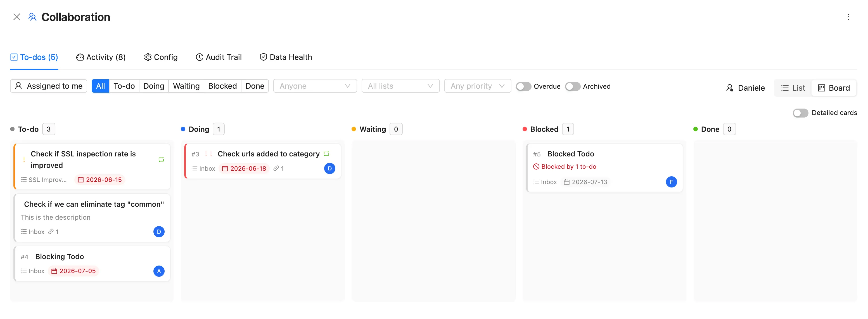868x319 pixels.
Task: Click This is the description text
Action: pos(56,218)
